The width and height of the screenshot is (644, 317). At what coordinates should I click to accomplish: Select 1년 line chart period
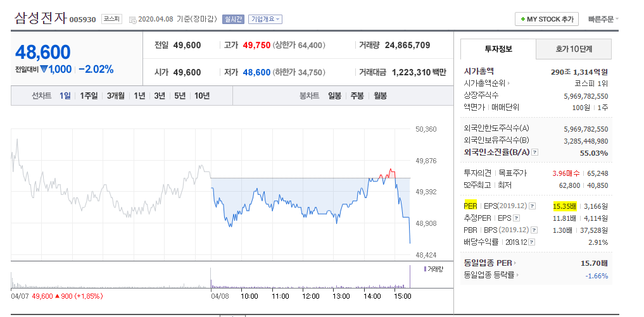[x=139, y=96]
